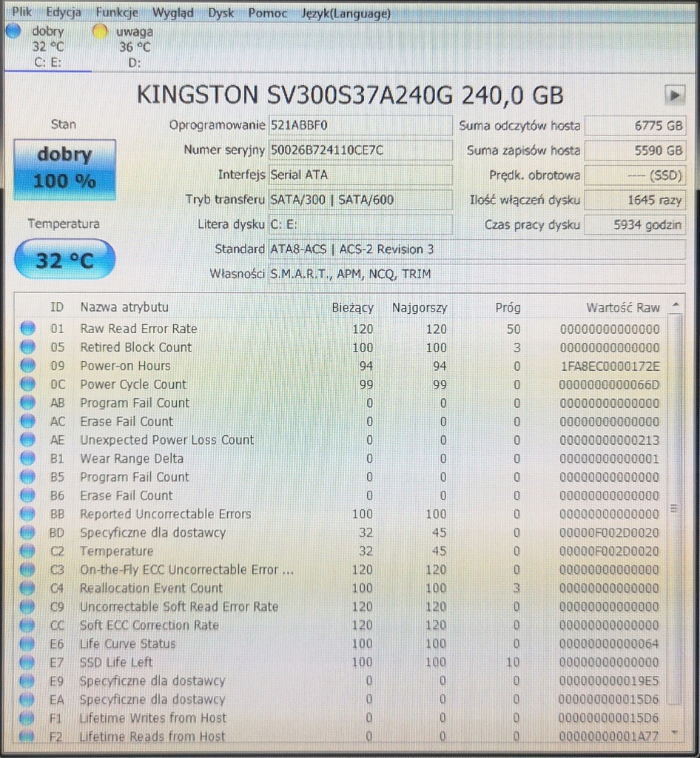The width and height of the screenshot is (700, 758).
Task: Click the Własności field with S.M.A.R.T.
Action: coord(477,274)
